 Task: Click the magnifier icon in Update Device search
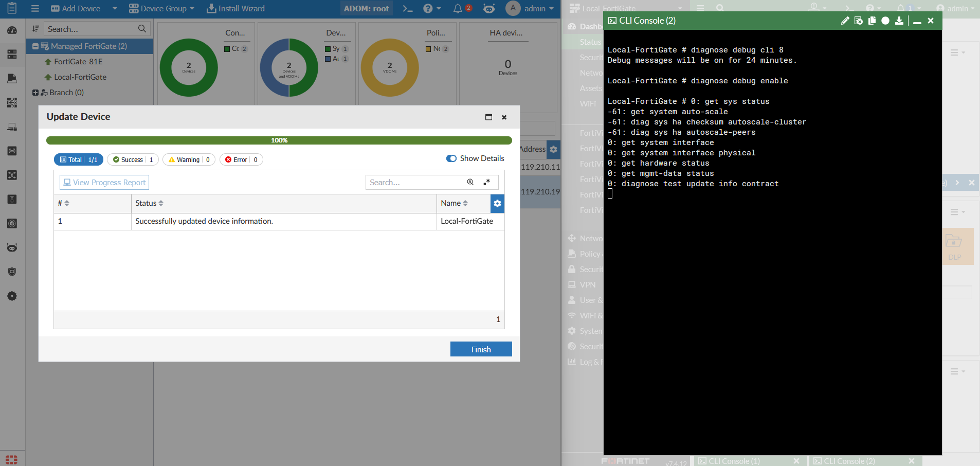pos(470,182)
